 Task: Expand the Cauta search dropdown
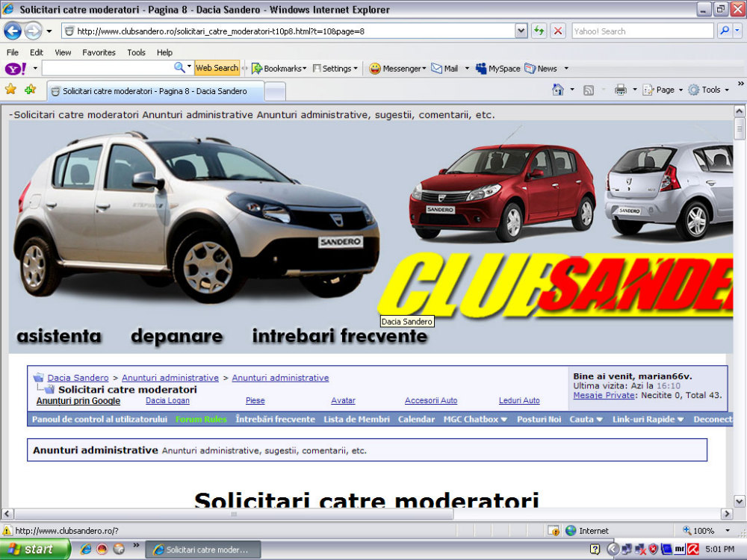[x=586, y=420]
